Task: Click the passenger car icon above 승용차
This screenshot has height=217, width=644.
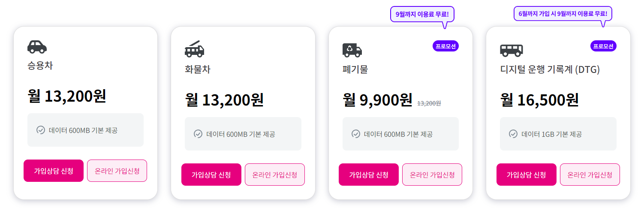Action: 37,46
